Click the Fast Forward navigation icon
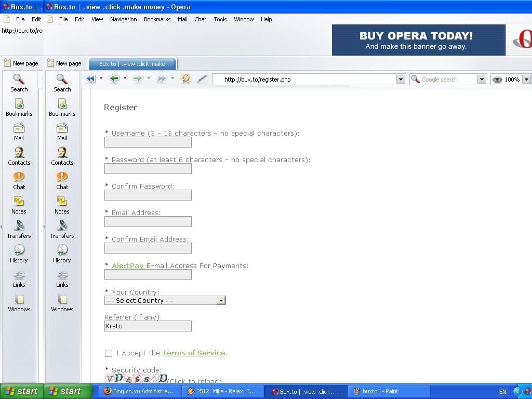 [x=162, y=79]
